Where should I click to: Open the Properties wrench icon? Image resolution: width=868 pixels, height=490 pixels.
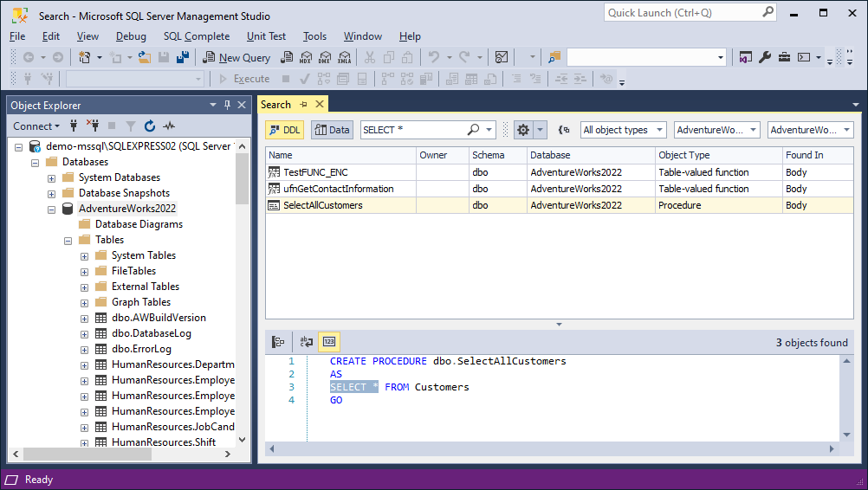click(x=765, y=57)
